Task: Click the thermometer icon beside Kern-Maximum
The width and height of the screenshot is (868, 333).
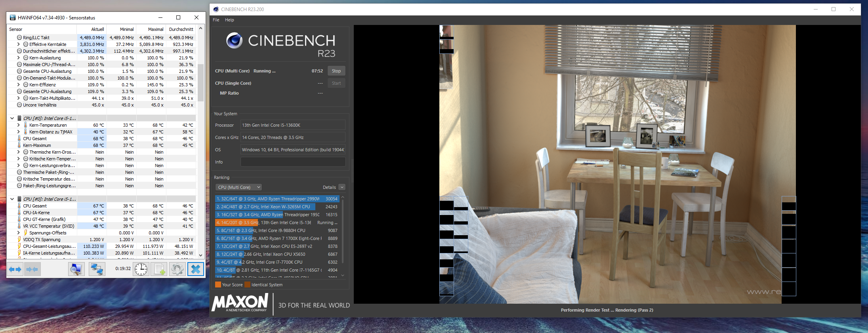Action: coord(19,145)
